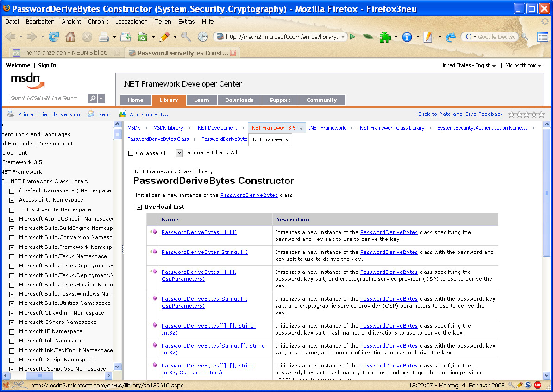Click the MSDN search magnifier button
This screenshot has height=392, width=553.
(x=93, y=98)
